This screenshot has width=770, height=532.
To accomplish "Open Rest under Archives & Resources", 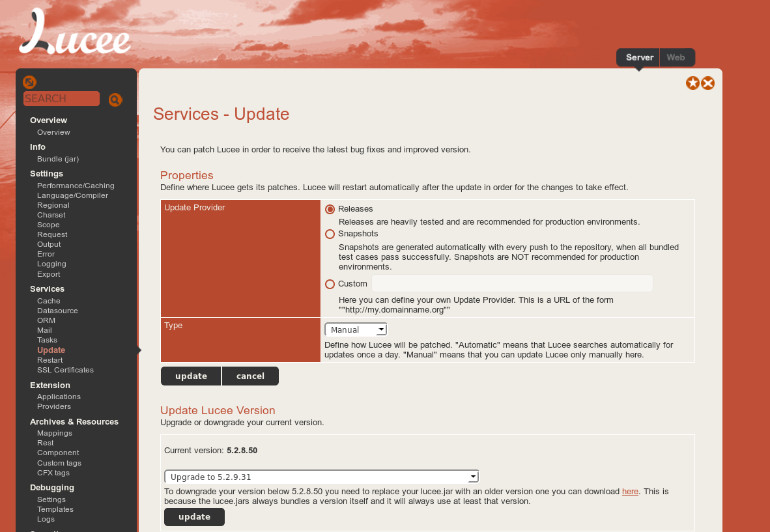I will point(45,443).
